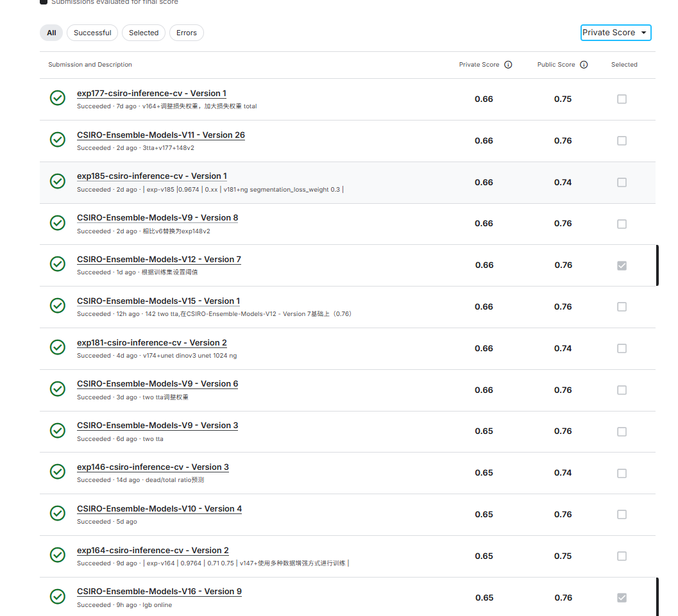Select the CSIRO-Ensemble-Models-V10 Version 4 checkbox

(x=622, y=515)
